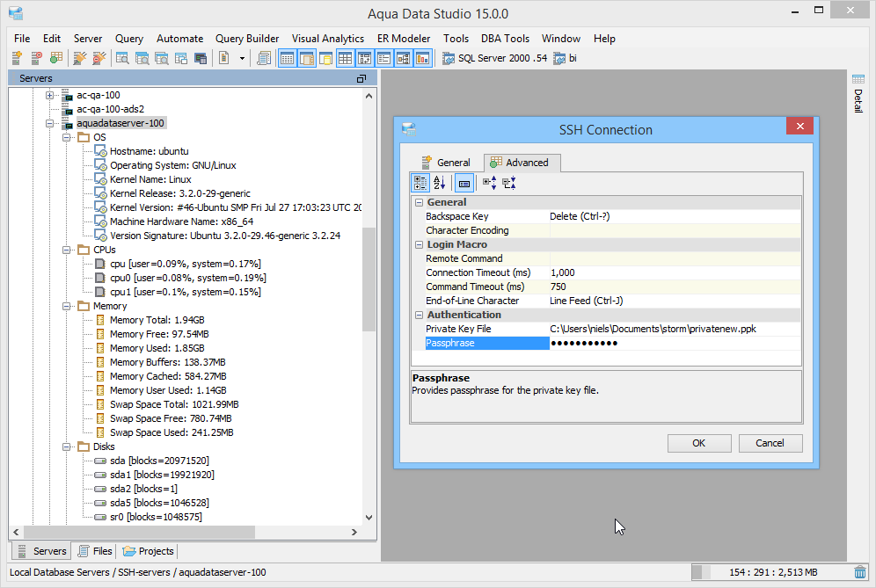Select the SQL Server 2000 .54 connection
The image size is (876, 588).
point(495,58)
